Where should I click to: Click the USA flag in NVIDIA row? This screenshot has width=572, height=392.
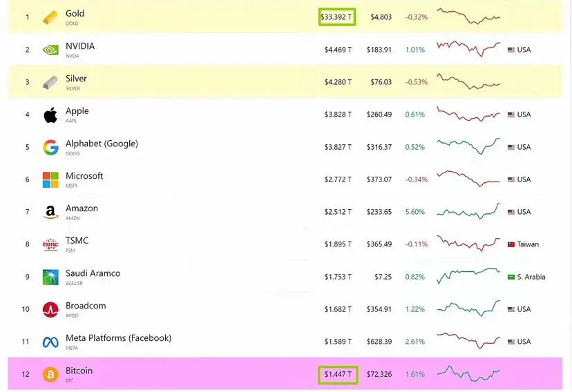511,50
